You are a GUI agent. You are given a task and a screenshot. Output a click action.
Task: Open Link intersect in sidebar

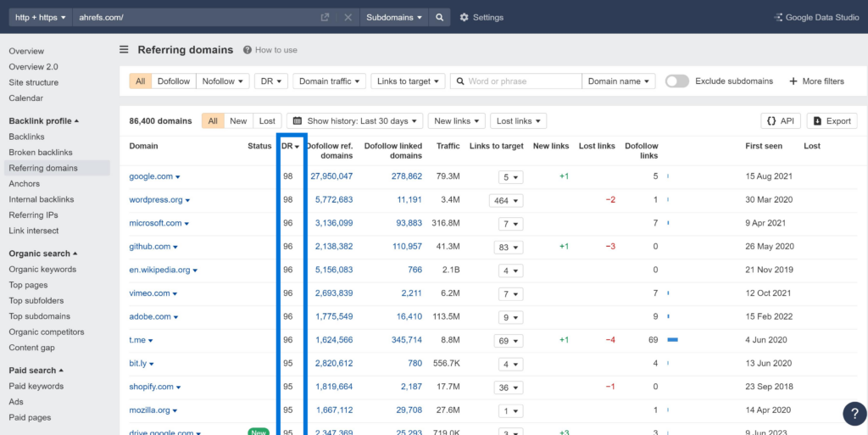point(34,231)
